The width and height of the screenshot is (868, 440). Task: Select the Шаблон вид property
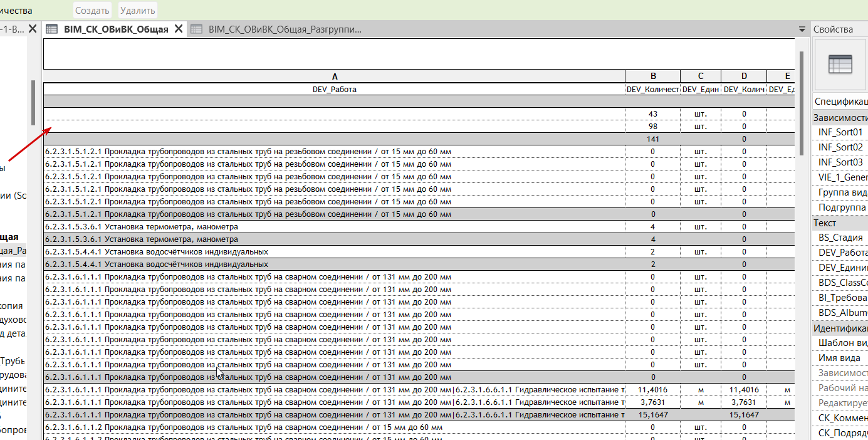[x=840, y=343]
